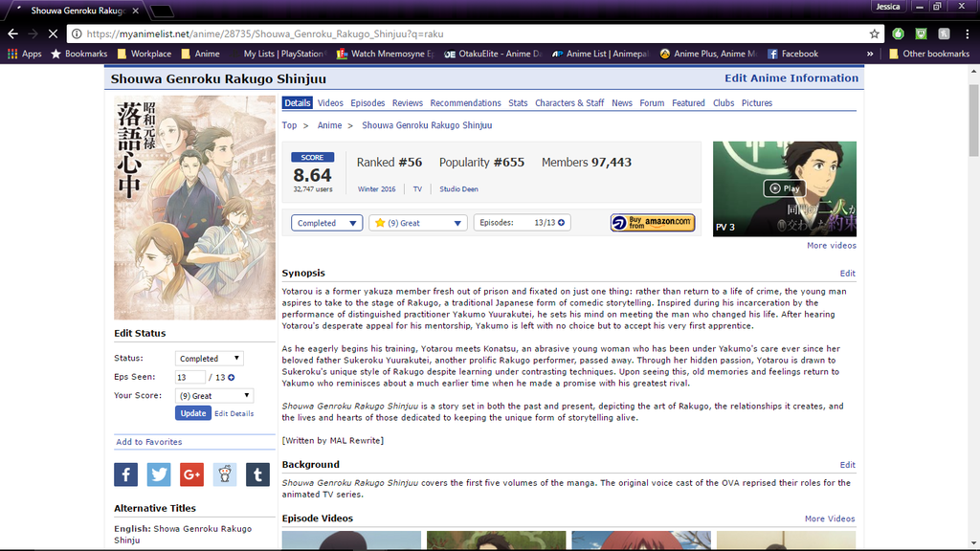Click Add to Favorites
The height and width of the screenshot is (551, 980).
point(148,442)
